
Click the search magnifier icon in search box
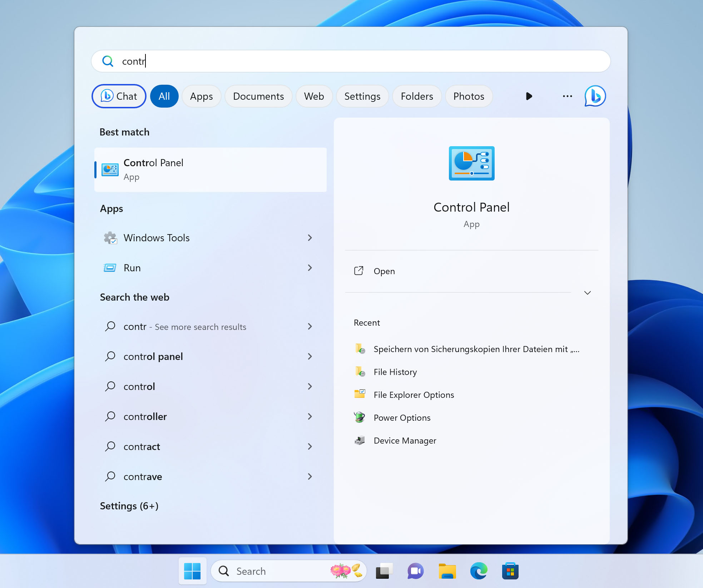[x=108, y=61]
